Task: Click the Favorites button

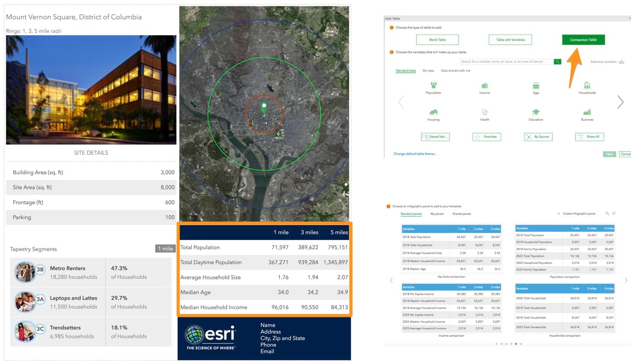Action: 487,137
